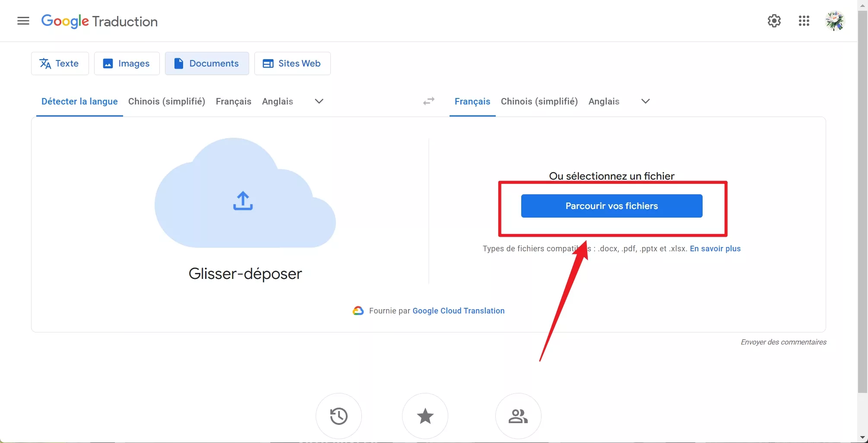Open the main navigation menu

pos(23,21)
